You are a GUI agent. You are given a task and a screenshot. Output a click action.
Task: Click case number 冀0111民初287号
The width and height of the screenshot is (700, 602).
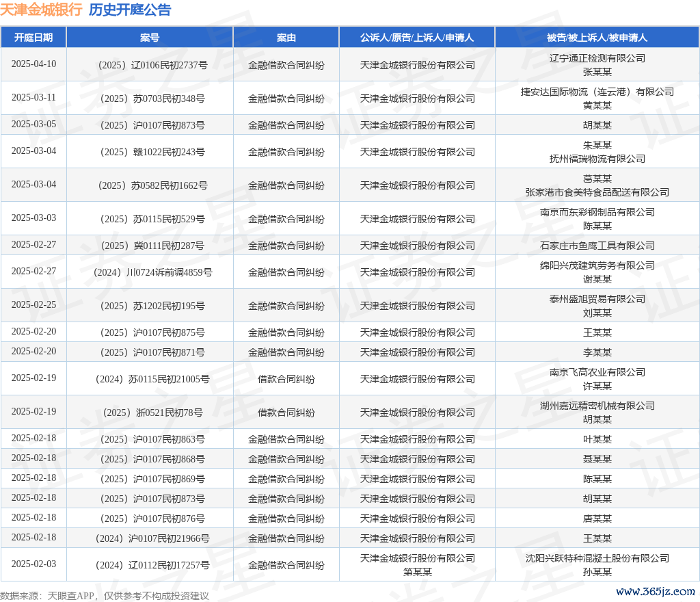[x=152, y=246]
